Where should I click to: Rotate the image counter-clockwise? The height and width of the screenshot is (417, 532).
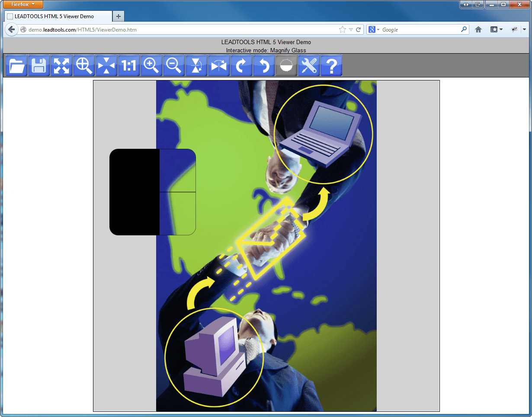tap(264, 66)
